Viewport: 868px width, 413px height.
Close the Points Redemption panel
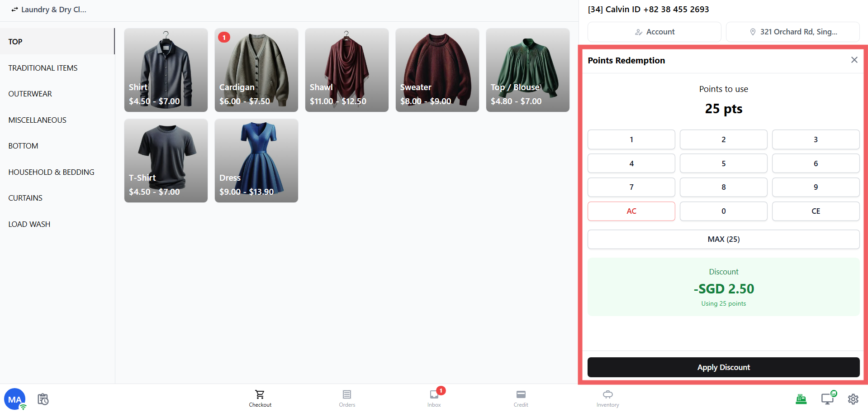pos(854,60)
